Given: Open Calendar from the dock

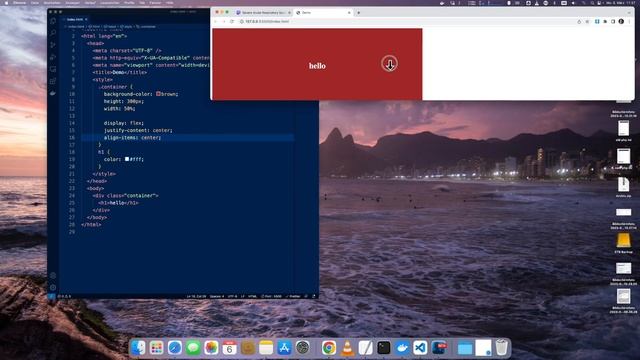Looking at the screenshot, I should tap(229, 348).
